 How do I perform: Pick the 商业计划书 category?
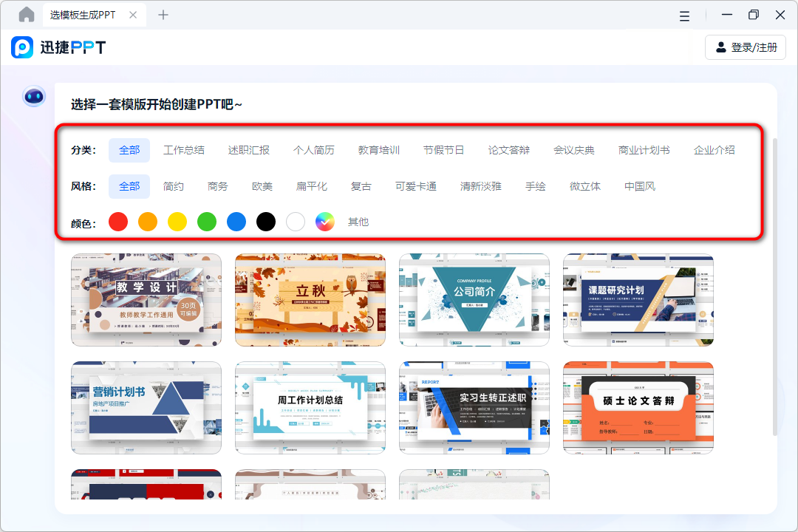pyautogui.click(x=644, y=150)
